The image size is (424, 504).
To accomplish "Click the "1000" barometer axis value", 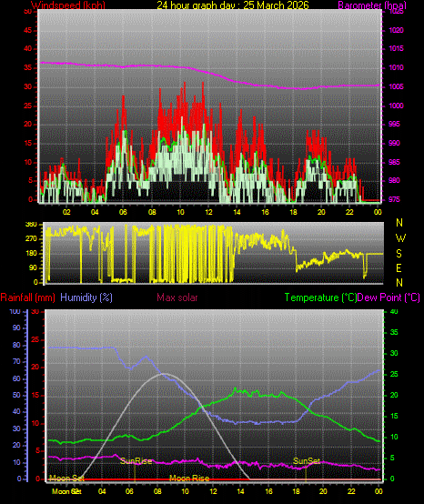I will pyautogui.click(x=396, y=106).
